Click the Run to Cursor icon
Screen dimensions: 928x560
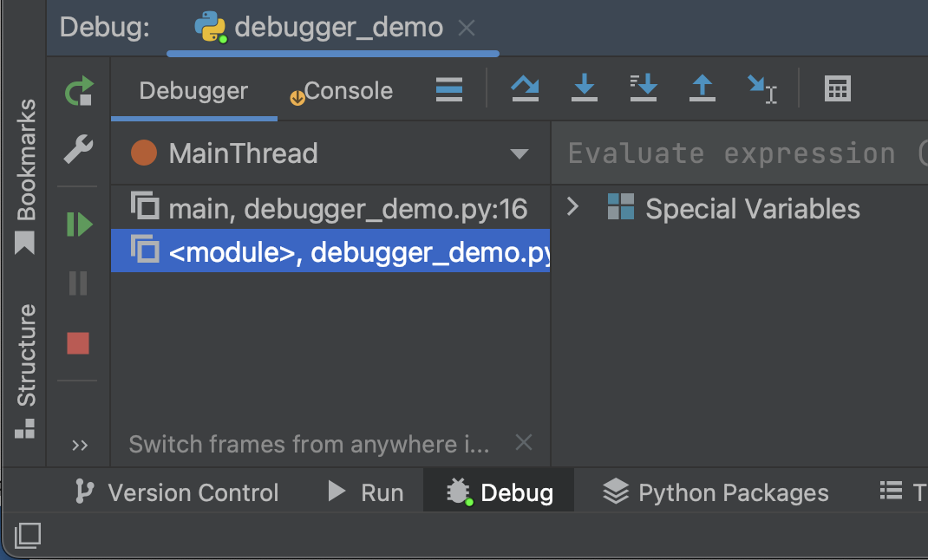pyautogui.click(x=761, y=88)
